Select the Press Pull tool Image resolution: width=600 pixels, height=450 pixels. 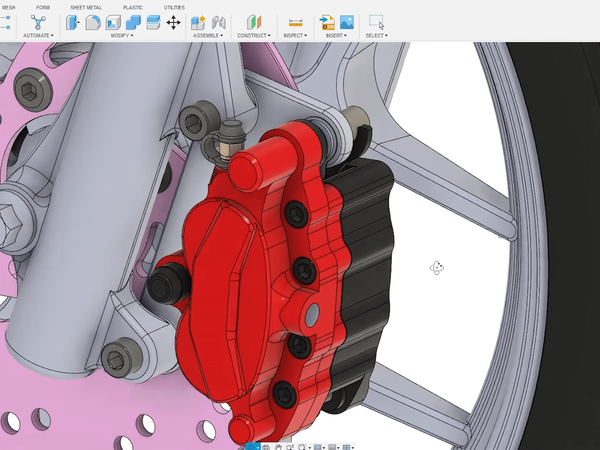click(x=73, y=22)
